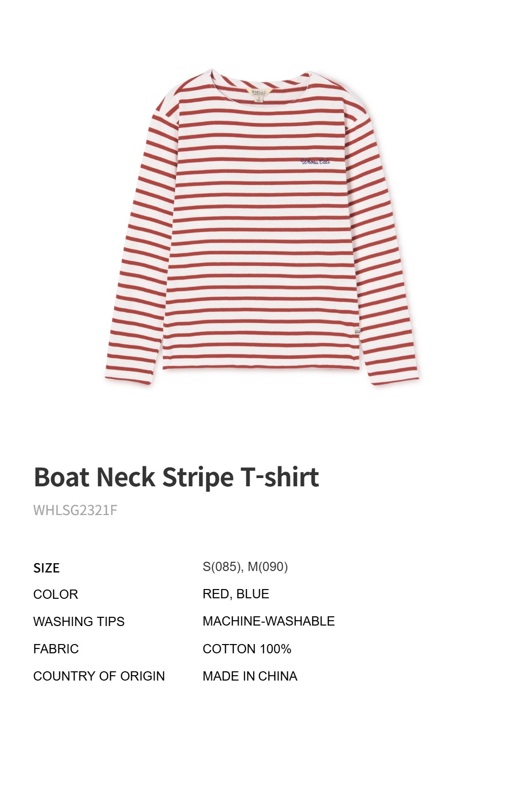Click the WHO.A.U neck label tag

click(259, 94)
